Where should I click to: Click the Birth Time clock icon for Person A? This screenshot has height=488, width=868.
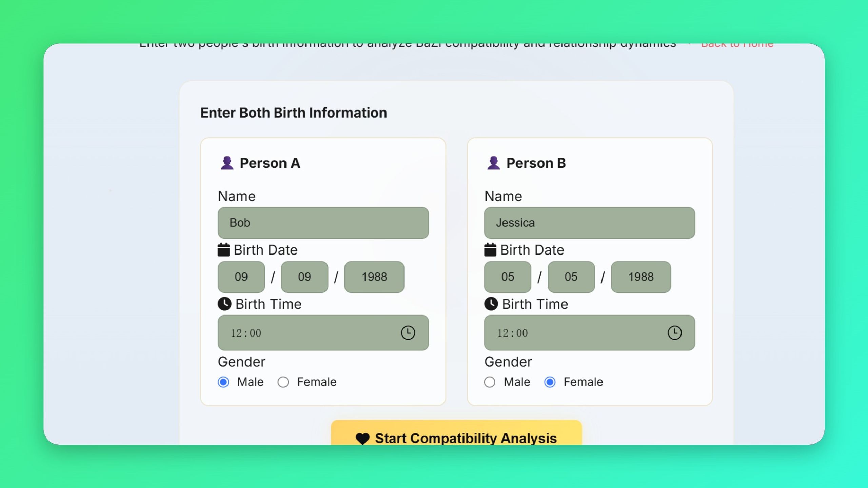coord(224,304)
